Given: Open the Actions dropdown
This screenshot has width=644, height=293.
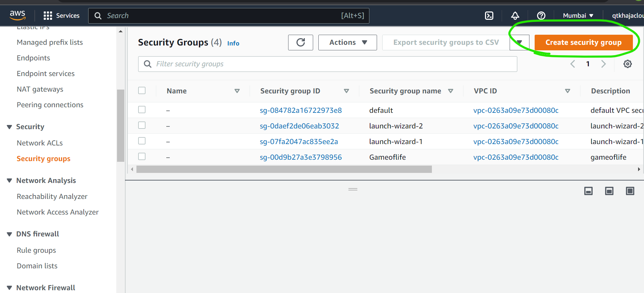Looking at the screenshot, I should (x=348, y=42).
